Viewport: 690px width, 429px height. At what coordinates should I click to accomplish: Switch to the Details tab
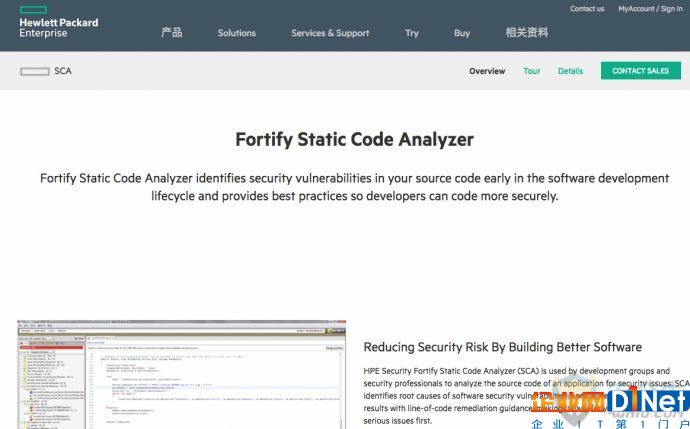570,71
